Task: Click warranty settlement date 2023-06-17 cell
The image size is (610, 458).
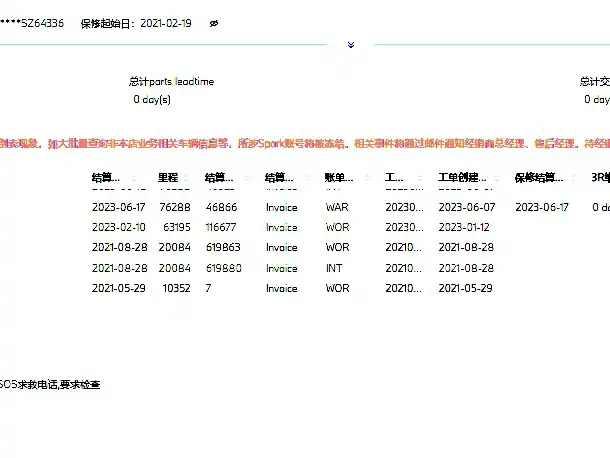Action: (x=542, y=207)
